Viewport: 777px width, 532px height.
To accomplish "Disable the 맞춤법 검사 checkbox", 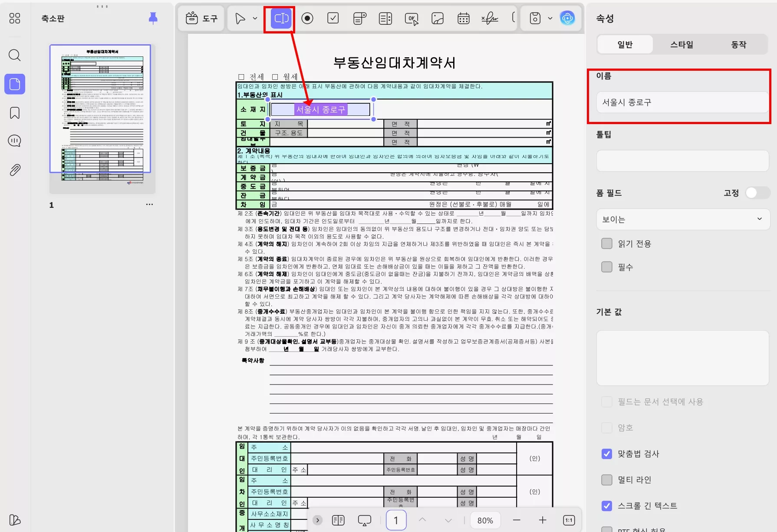I will coord(606,454).
